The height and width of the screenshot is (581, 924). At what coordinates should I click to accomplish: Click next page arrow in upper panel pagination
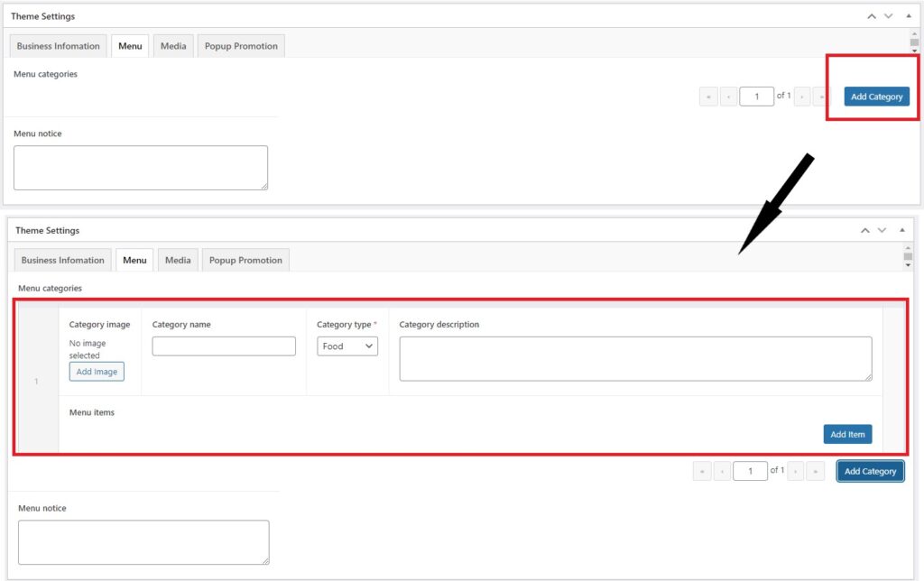tap(802, 97)
